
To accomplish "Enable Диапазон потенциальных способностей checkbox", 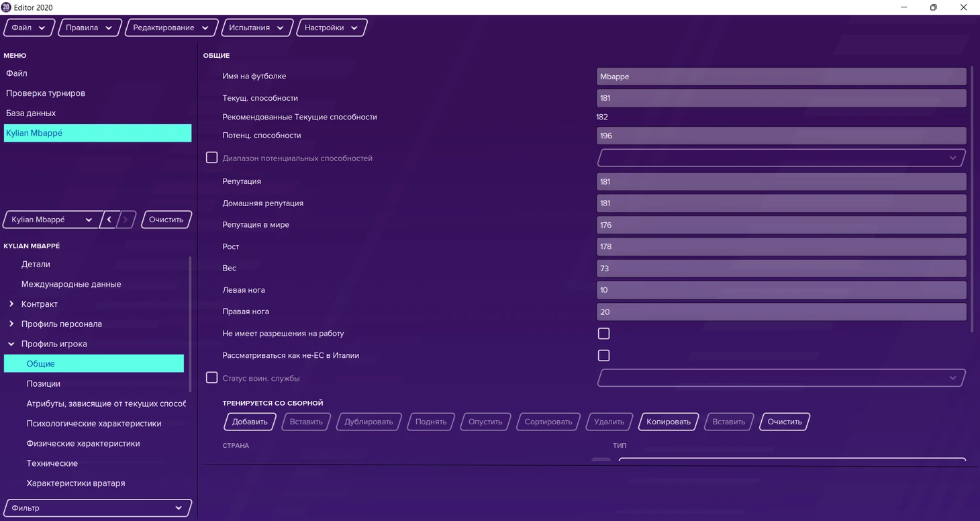I will 211,157.
